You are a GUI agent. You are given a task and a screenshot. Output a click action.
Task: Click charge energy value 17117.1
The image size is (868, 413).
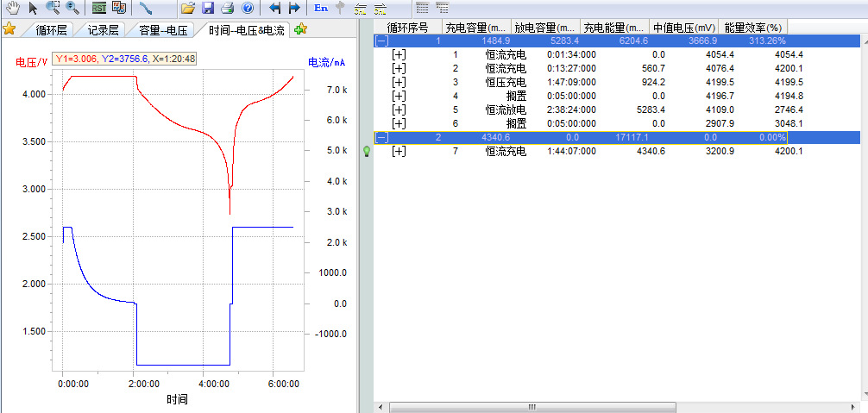pos(632,137)
